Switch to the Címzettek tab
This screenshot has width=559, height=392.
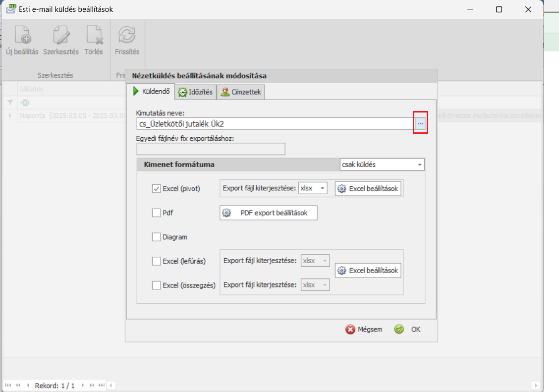tap(240, 92)
